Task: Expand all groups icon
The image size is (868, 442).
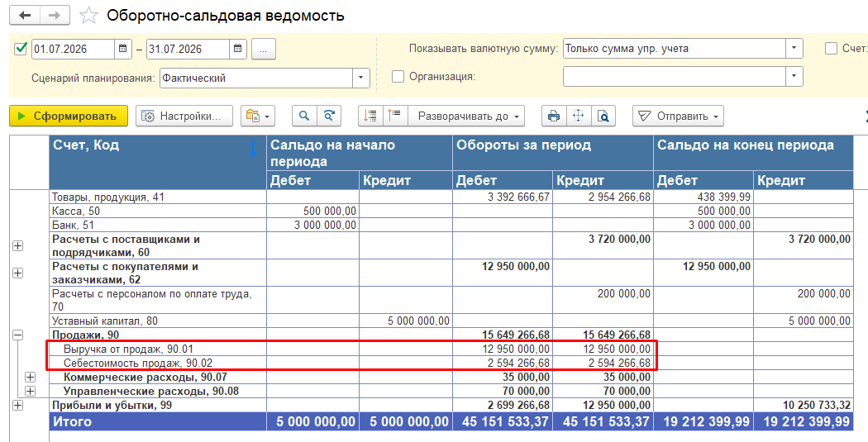Action: pos(394,116)
